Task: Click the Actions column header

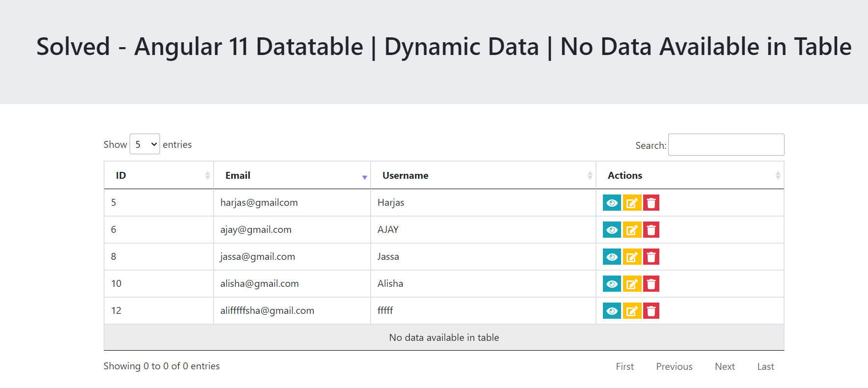Action: [x=689, y=175]
